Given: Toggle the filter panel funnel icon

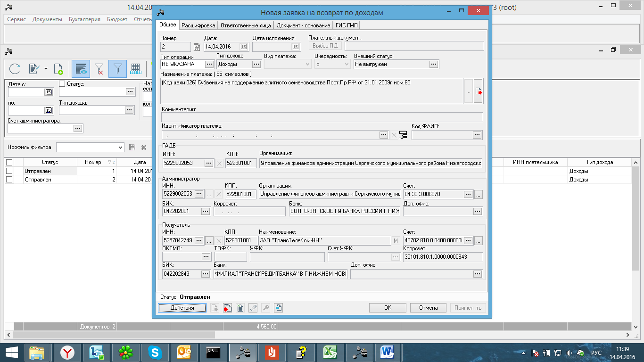Looking at the screenshot, I should pos(117,69).
